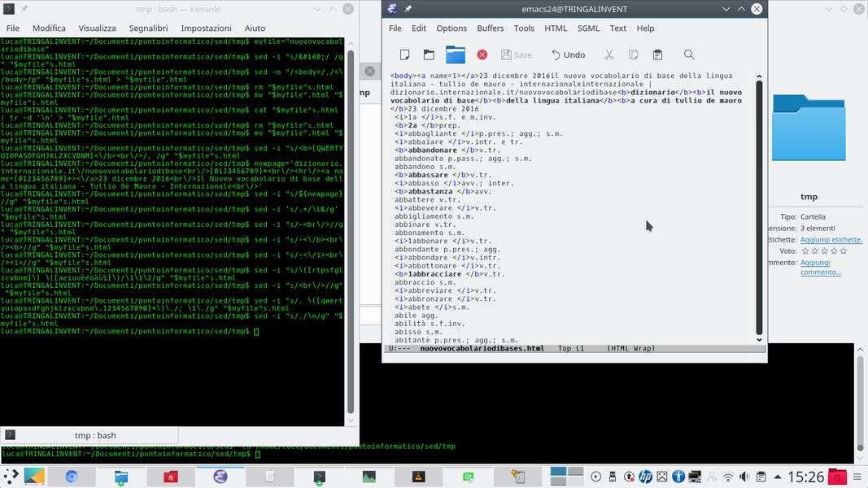This screenshot has width=868, height=488.
Task: Open the Impostazioni menu in Konsole
Action: click(207, 28)
